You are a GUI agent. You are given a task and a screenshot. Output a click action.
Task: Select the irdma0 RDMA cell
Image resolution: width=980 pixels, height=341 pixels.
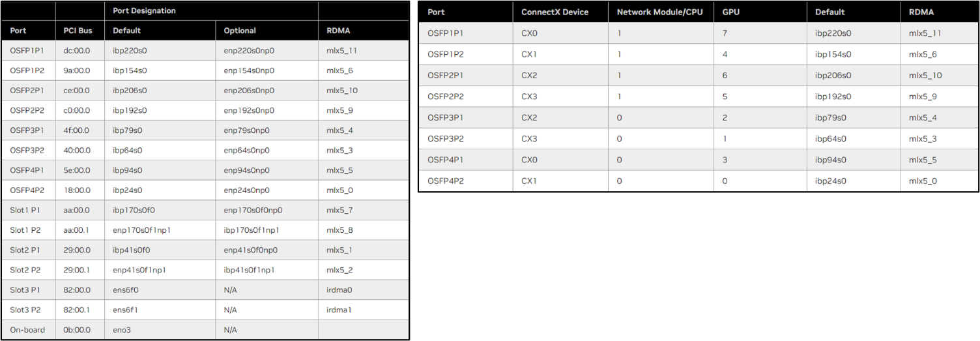coord(339,289)
